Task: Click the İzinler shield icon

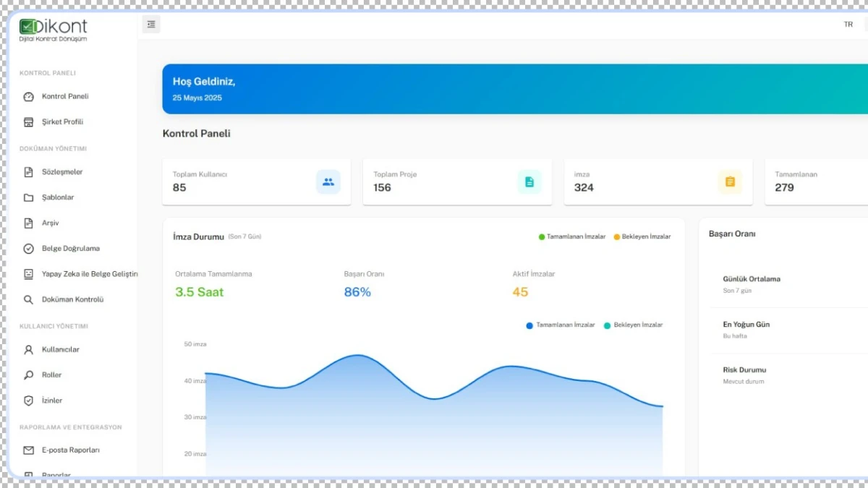Action: point(29,401)
